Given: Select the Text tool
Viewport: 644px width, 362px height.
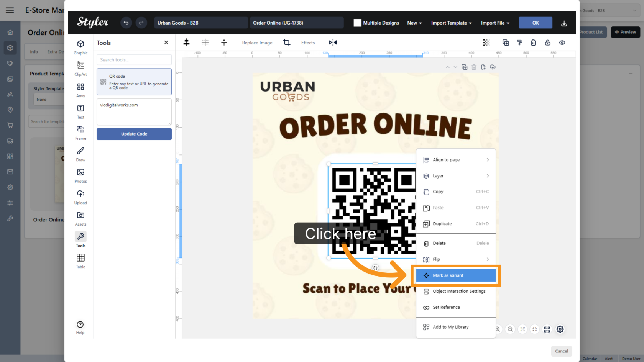Looking at the screenshot, I should tap(80, 111).
